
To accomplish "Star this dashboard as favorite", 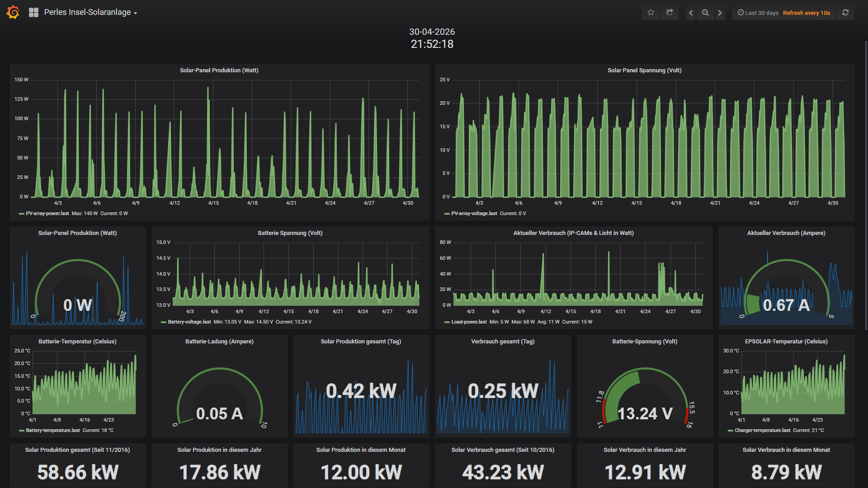I will 651,13.
